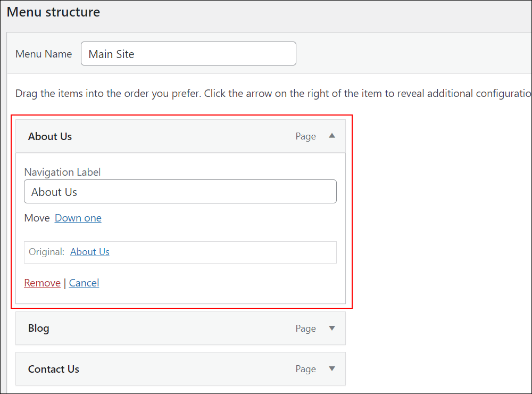Click the Menu structure heading

click(54, 12)
